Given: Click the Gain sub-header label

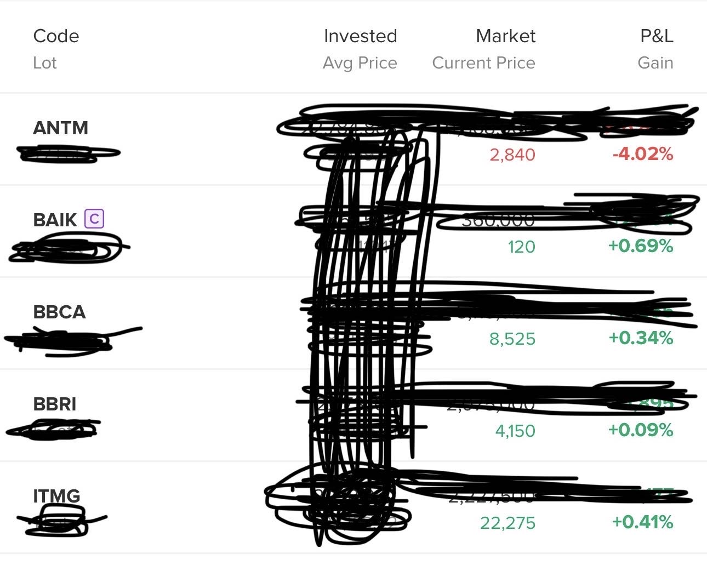Looking at the screenshot, I should click(655, 63).
